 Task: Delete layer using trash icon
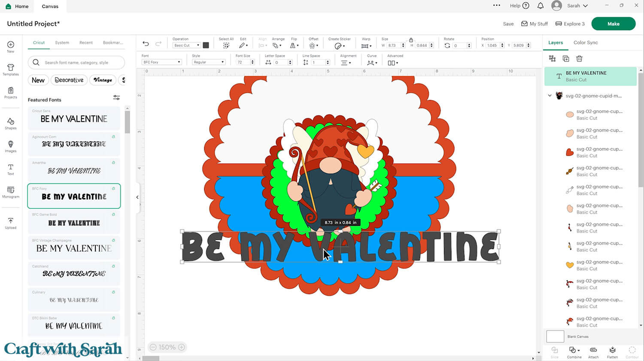tap(579, 58)
